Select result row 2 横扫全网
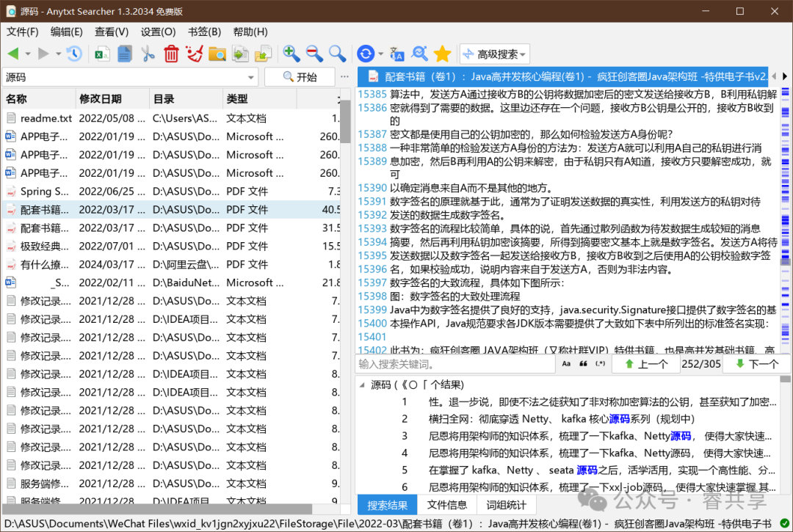The width and height of the screenshot is (793, 532). (x=568, y=419)
